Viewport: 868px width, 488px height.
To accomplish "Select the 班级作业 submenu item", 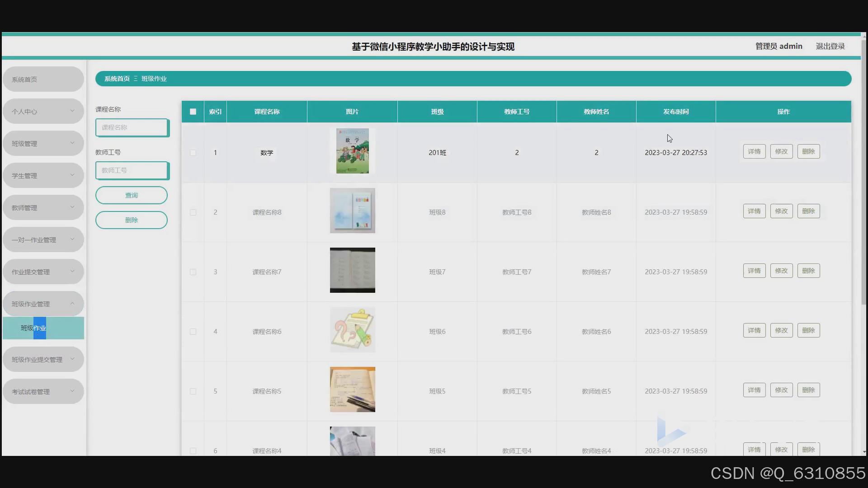I will pyautogui.click(x=43, y=328).
